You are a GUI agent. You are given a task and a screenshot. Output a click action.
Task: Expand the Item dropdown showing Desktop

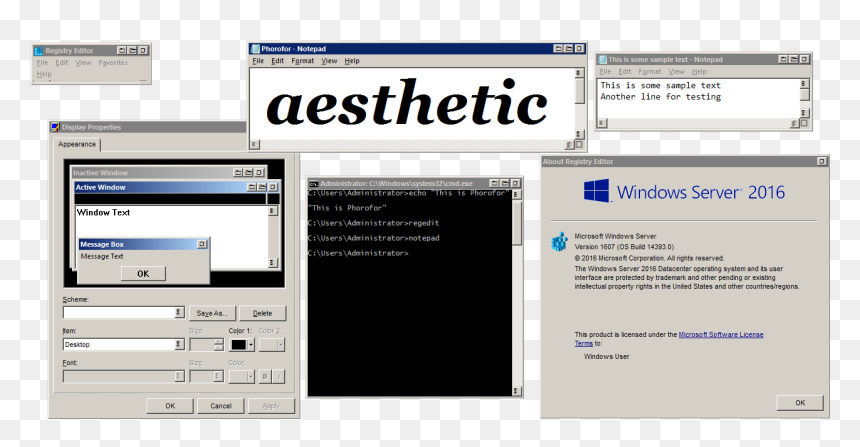(179, 344)
